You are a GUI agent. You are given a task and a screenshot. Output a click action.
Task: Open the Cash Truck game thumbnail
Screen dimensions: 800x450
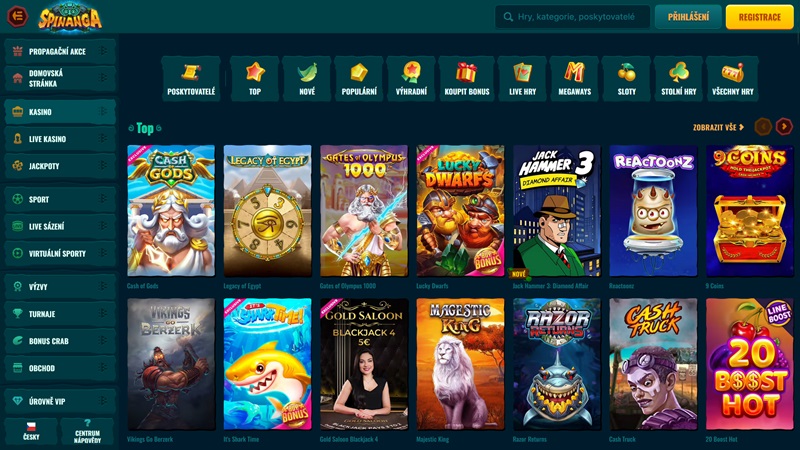point(653,364)
